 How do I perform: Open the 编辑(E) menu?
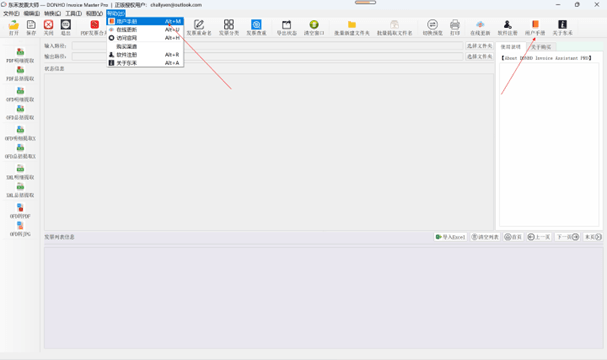[32, 14]
